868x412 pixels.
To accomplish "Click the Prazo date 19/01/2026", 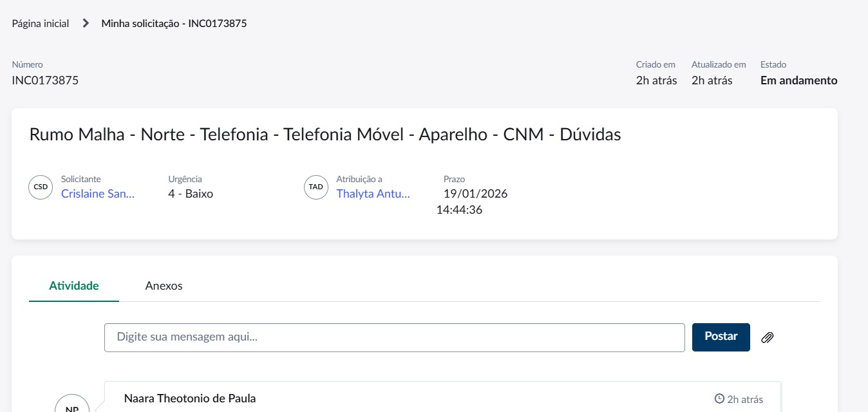I will tap(475, 194).
